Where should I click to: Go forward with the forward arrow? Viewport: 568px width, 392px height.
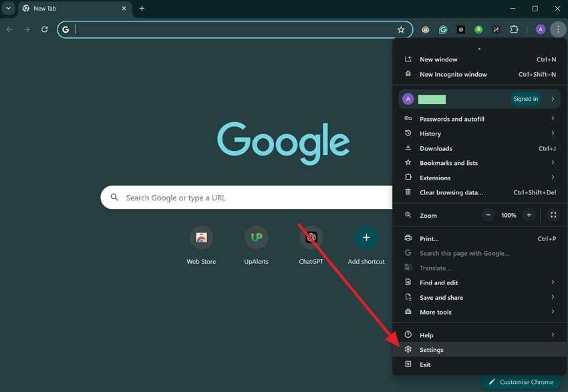[x=27, y=29]
